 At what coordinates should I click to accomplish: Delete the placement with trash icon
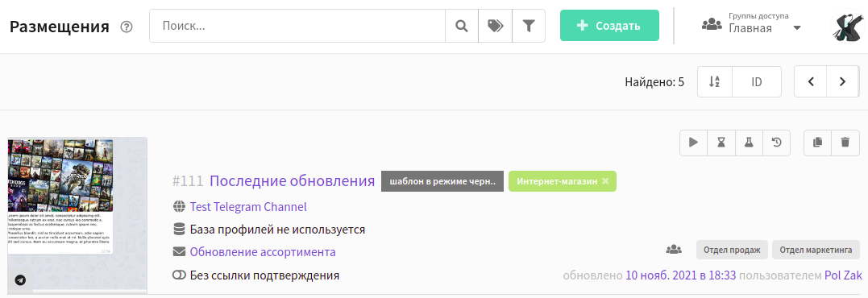click(845, 143)
